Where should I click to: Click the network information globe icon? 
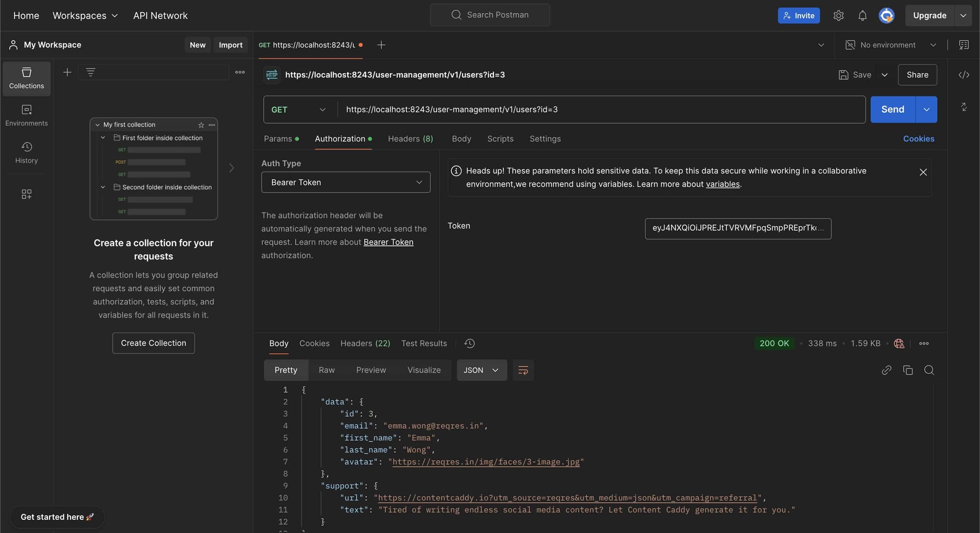pyautogui.click(x=899, y=343)
